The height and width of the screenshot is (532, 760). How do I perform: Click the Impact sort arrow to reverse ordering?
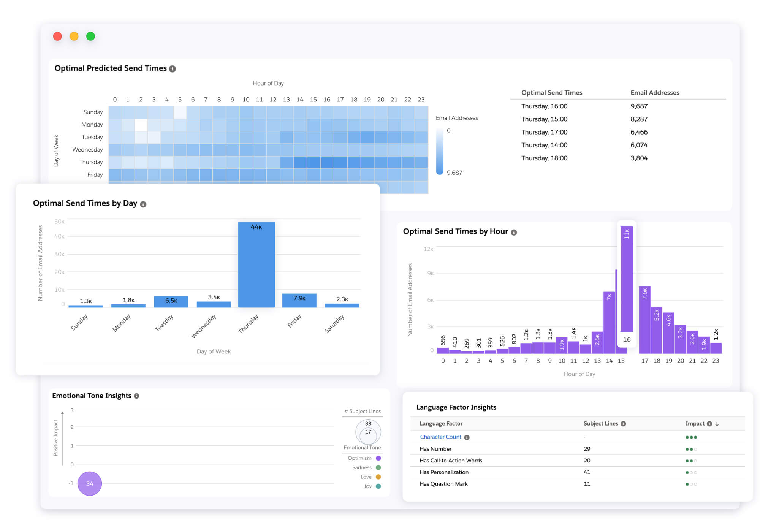(717, 423)
